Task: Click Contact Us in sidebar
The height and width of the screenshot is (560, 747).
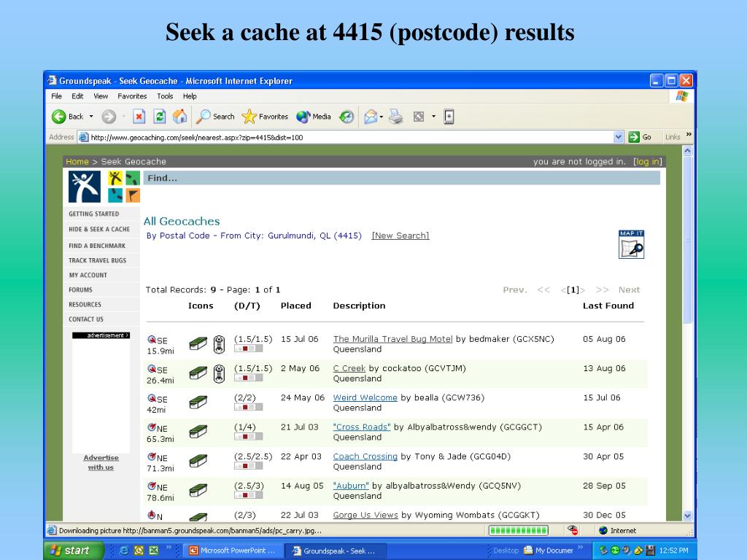Action: tap(86, 319)
